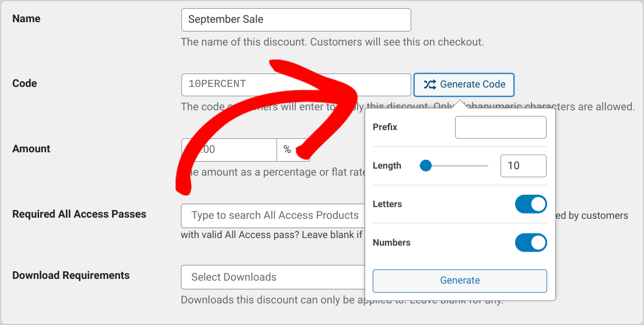The width and height of the screenshot is (644, 325).
Task: Disable the Numbers toggle switch
Action: coord(531,242)
